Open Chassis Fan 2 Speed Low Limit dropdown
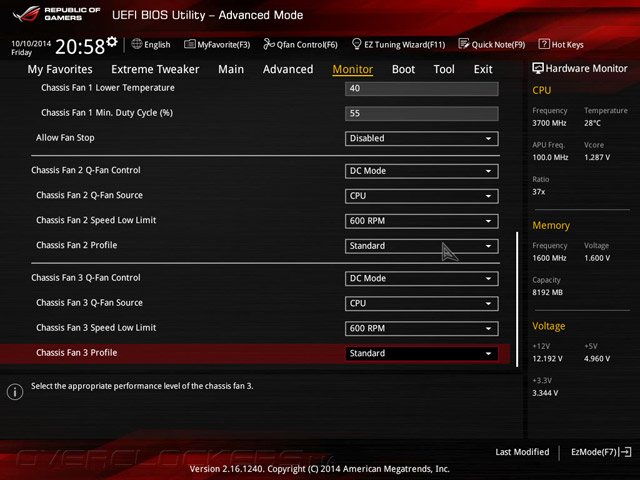Image resolution: width=640 pixels, height=480 pixels. 422,221
